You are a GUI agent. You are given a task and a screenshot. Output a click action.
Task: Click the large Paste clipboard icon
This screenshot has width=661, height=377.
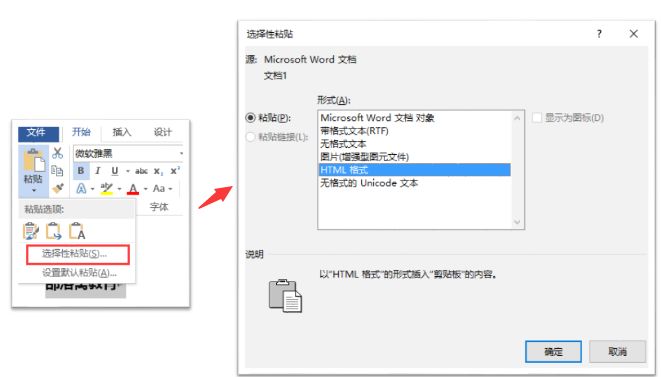click(34, 160)
